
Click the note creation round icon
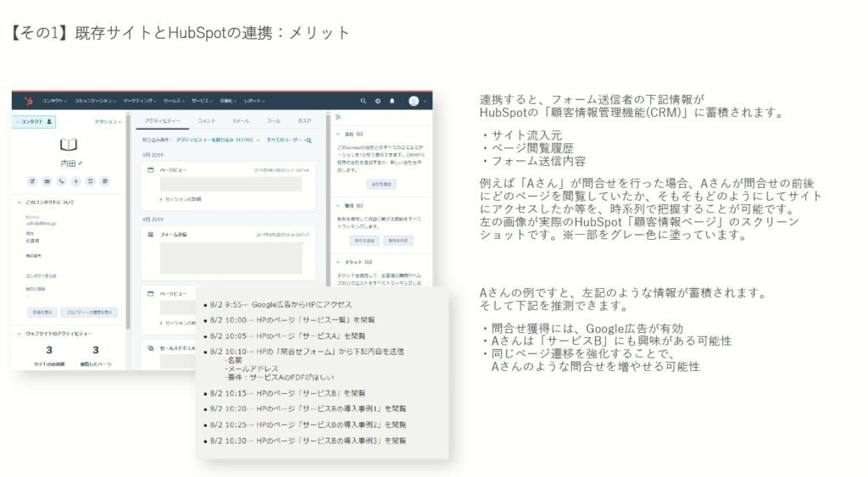(33, 181)
